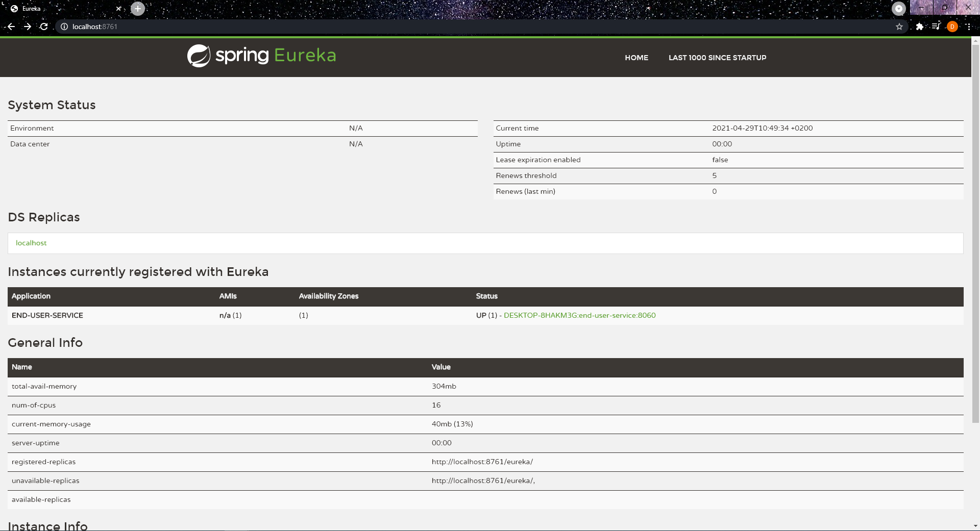The image size is (980, 531).
Task: Click the 304mb value
Action: pyautogui.click(x=444, y=386)
